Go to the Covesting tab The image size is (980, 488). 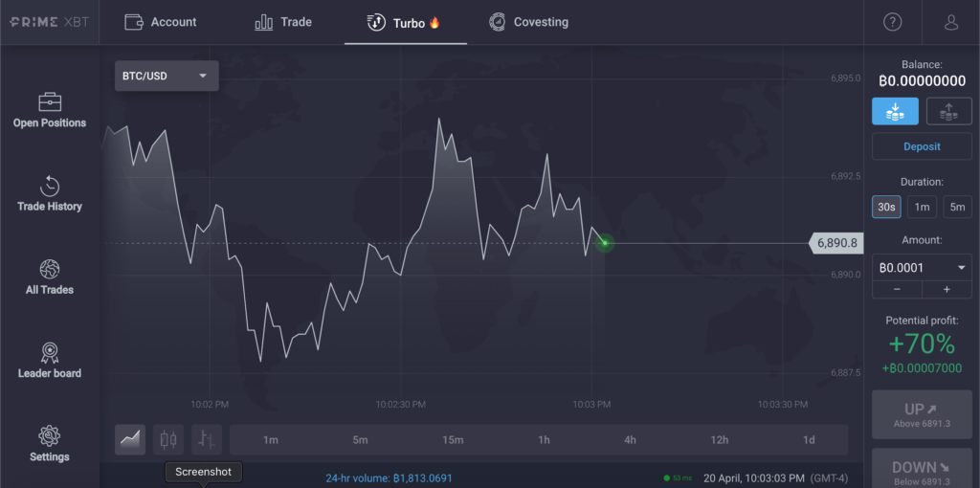528,22
